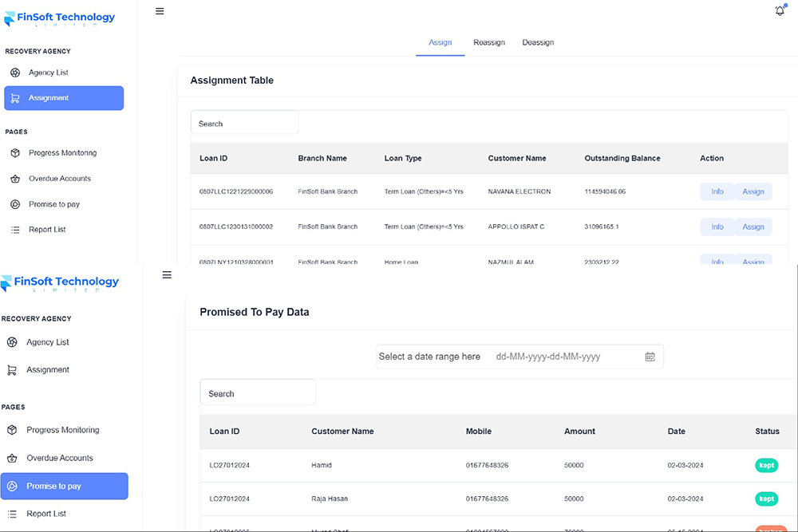Click the Report List icon in the Assignment page sidebar
The width and height of the screenshot is (798, 532).
15,230
